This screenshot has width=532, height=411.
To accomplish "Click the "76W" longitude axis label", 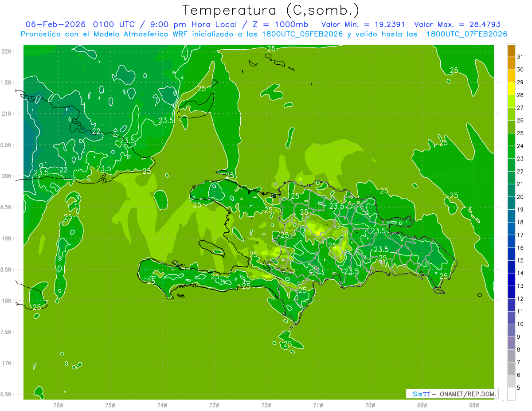I will pyautogui.click(x=58, y=405).
